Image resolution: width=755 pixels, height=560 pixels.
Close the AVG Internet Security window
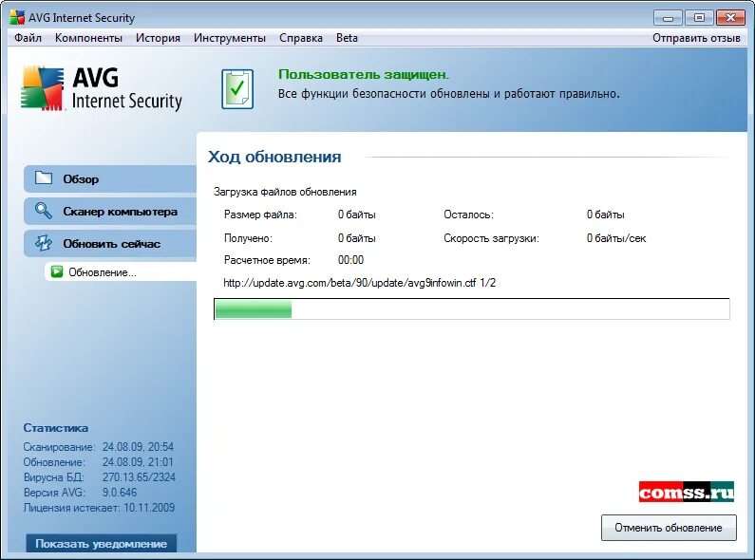(730, 18)
